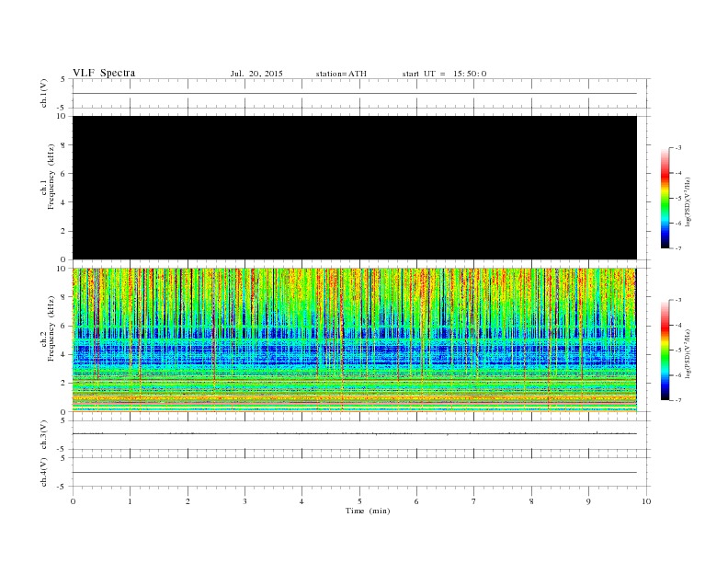The width and height of the screenshot is (728, 563).
Task: Click the '2' kHz tick of ch.1 panel
Action: 64,231
